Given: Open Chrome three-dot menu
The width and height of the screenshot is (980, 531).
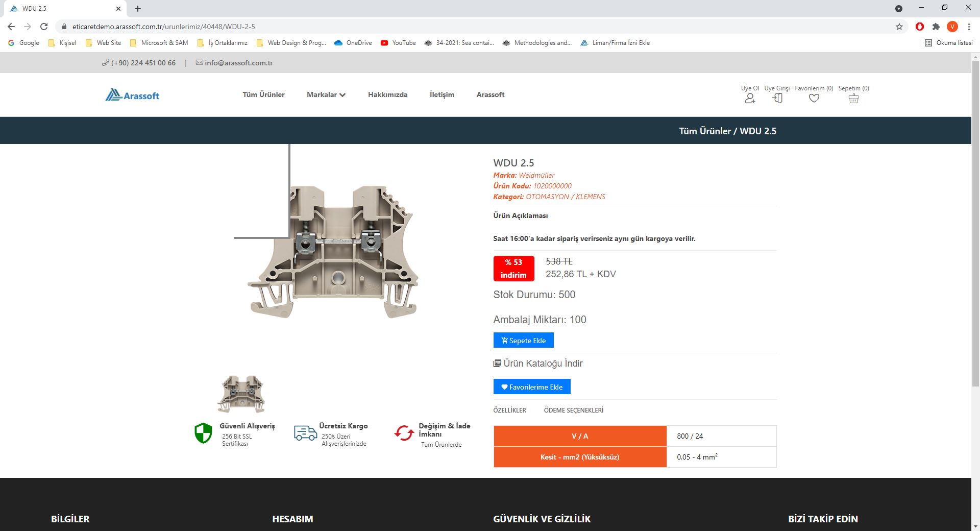Looking at the screenshot, I should point(969,27).
